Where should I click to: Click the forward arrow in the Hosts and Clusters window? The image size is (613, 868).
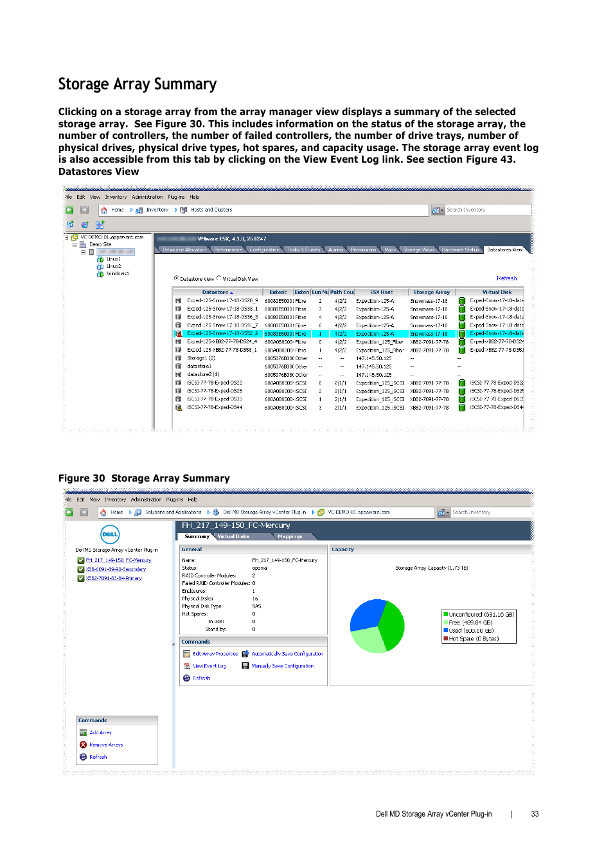(84, 210)
